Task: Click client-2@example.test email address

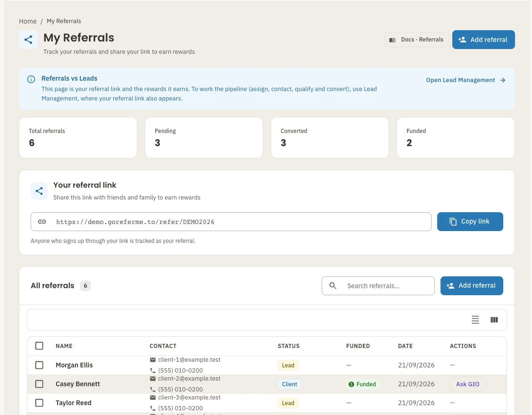Action: coord(189,379)
